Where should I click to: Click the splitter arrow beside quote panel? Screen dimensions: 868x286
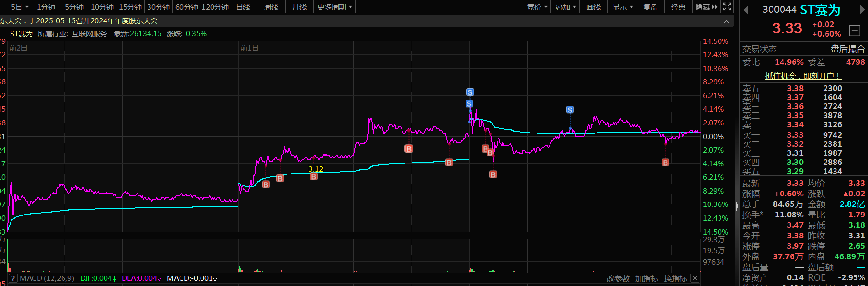point(737,206)
